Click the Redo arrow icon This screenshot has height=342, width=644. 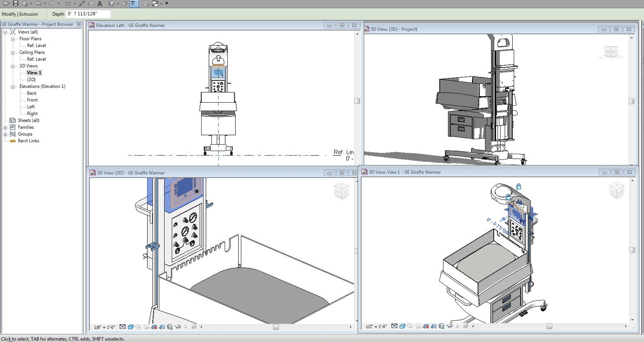coord(52,3)
